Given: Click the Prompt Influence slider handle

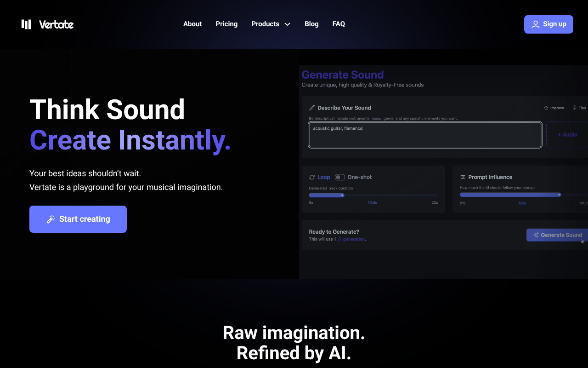Looking at the screenshot, I should (x=559, y=195).
